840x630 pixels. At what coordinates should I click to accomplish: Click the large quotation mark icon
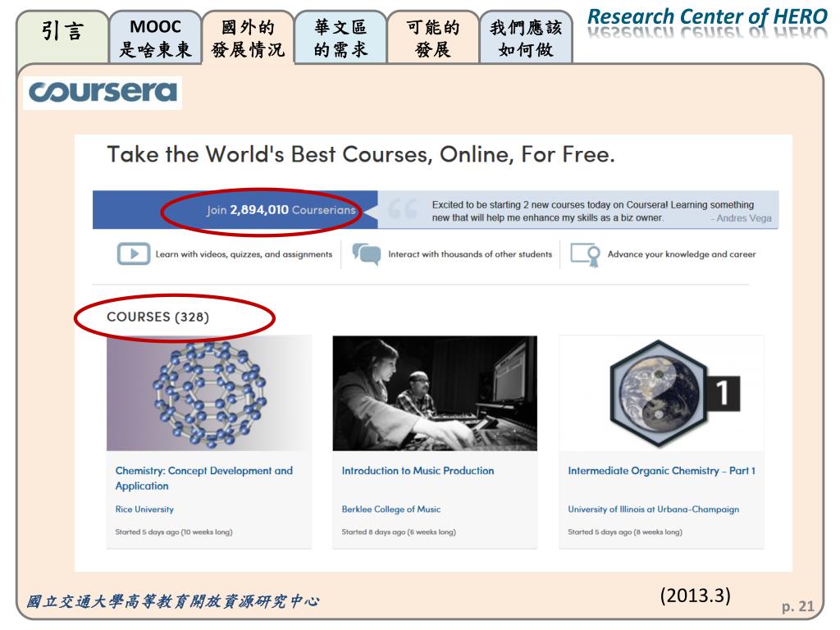(402, 209)
